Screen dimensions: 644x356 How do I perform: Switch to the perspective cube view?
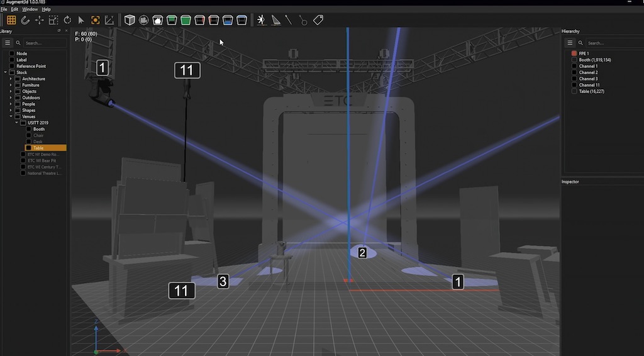(x=130, y=20)
